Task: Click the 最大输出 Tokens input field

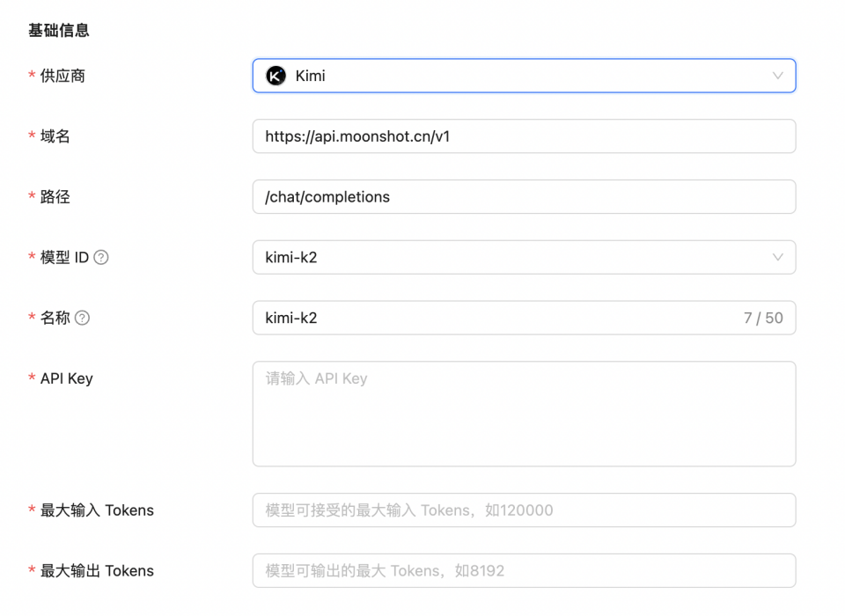Action: click(x=524, y=571)
